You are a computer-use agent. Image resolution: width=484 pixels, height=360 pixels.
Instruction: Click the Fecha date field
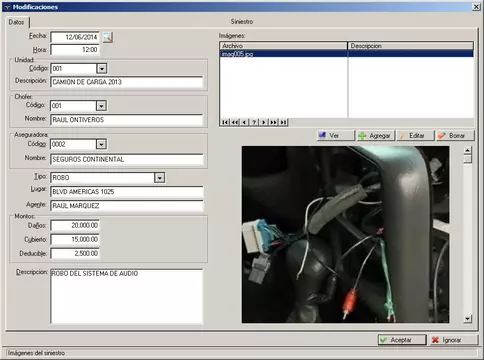(75, 37)
